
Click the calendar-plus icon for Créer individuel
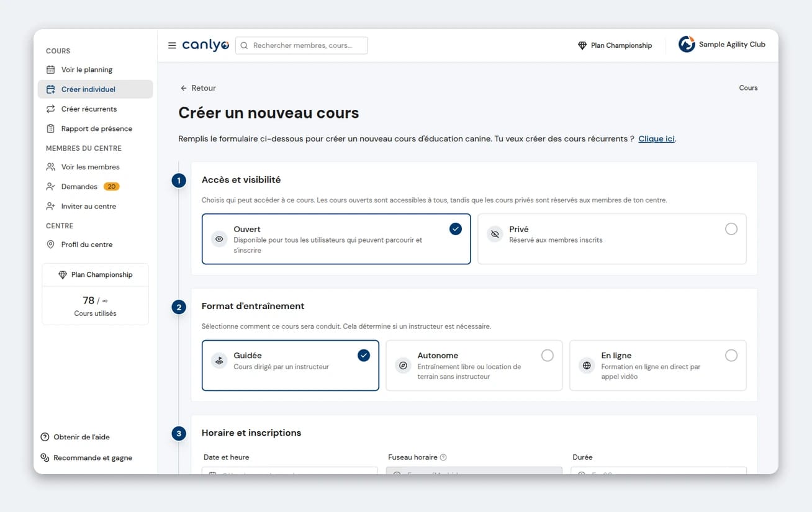[x=51, y=89]
